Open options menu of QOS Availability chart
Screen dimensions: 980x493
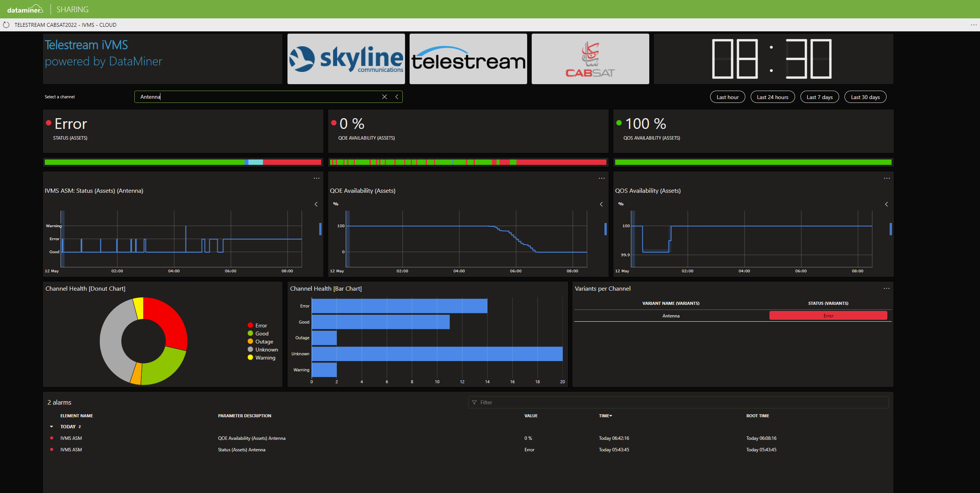[x=887, y=178]
